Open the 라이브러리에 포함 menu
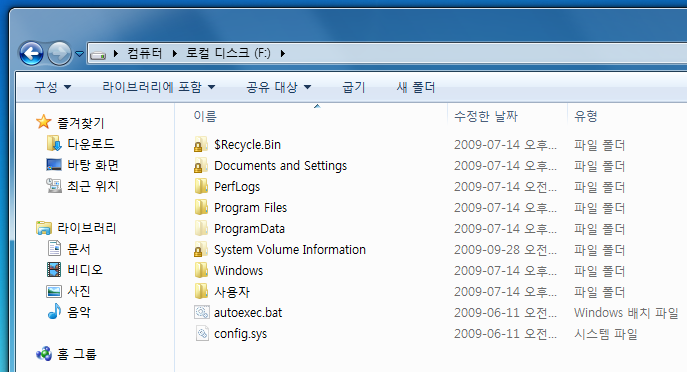The width and height of the screenshot is (687, 372). pyautogui.click(x=159, y=87)
